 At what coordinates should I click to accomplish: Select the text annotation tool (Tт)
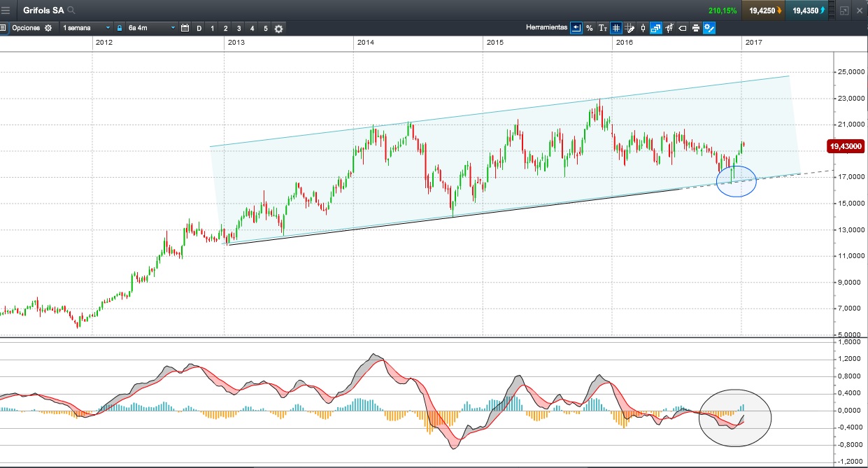pos(602,28)
